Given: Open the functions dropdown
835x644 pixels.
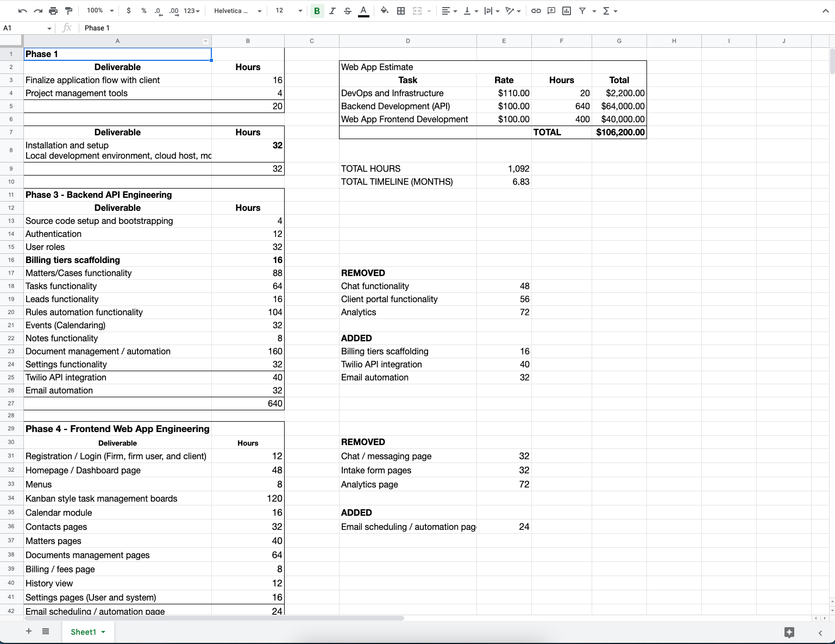Looking at the screenshot, I should (x=610, y=11).
